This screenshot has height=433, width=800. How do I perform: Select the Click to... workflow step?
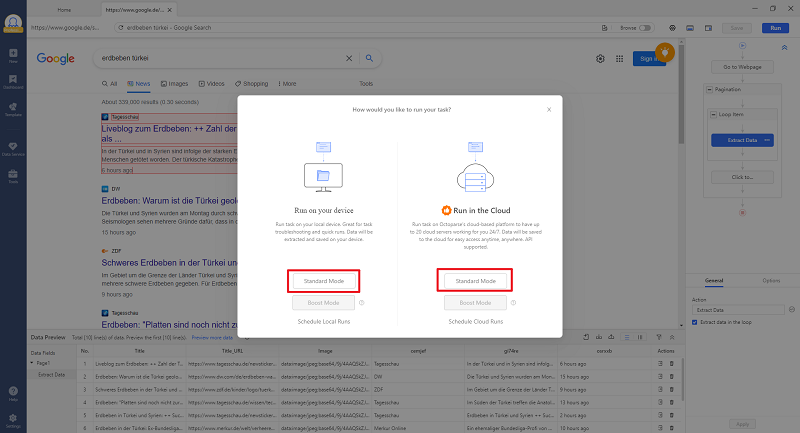point(742,177)
